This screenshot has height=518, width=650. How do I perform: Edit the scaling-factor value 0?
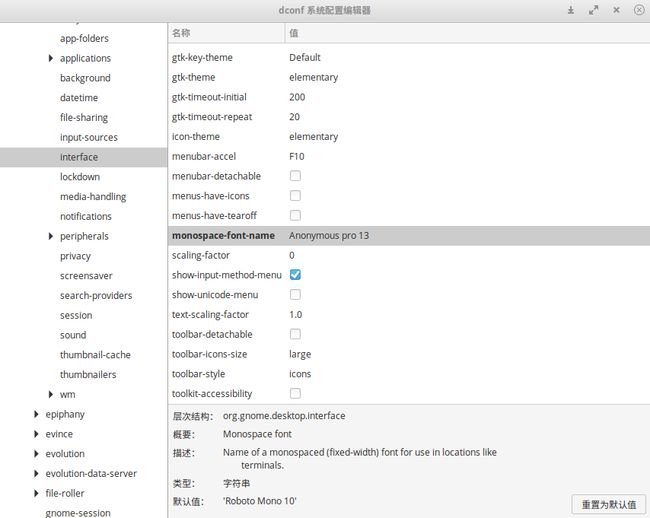[x=292, y=255]
